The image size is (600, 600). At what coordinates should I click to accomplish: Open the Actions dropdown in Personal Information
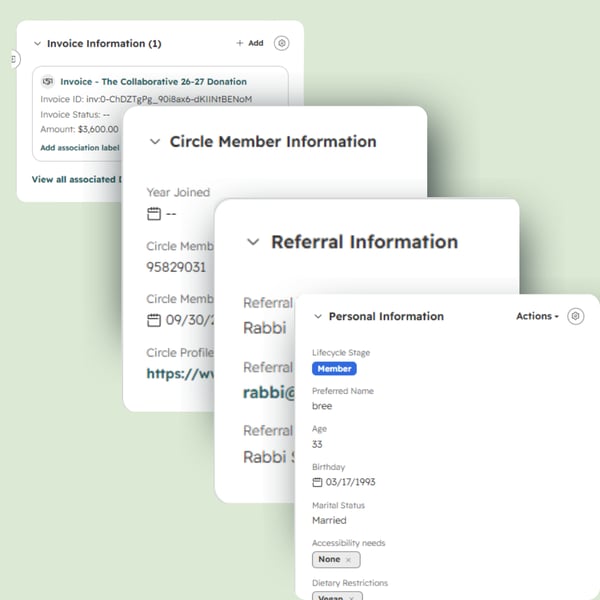pos(537,316)
